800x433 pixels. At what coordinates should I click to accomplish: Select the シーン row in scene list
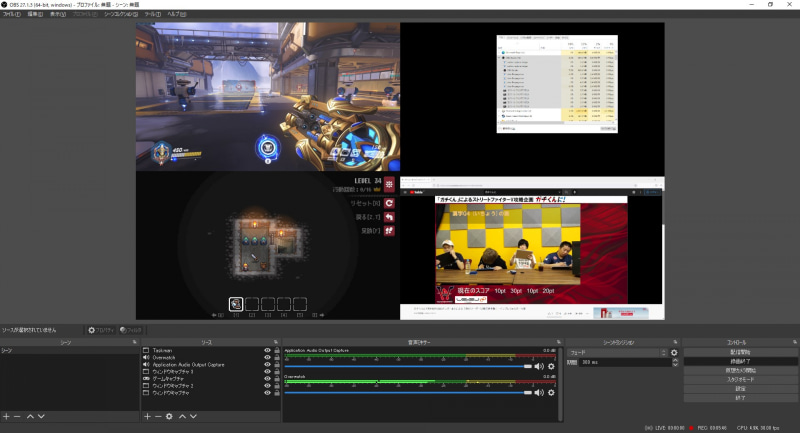(69, 350)
